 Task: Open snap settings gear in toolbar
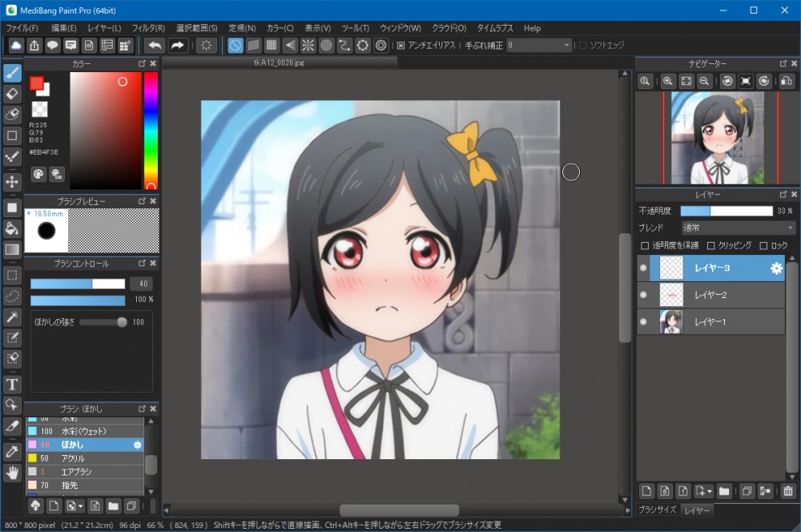(x=380, y=46)
